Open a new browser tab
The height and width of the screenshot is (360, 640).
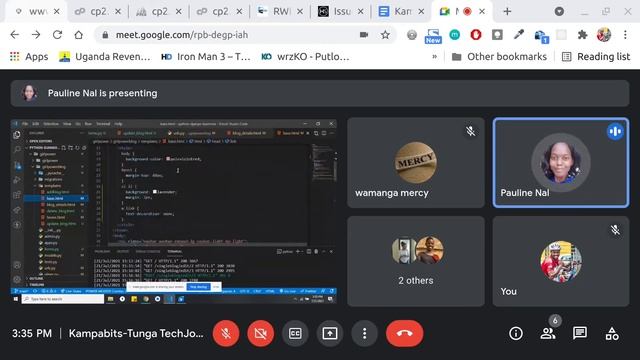coord(507,12)
